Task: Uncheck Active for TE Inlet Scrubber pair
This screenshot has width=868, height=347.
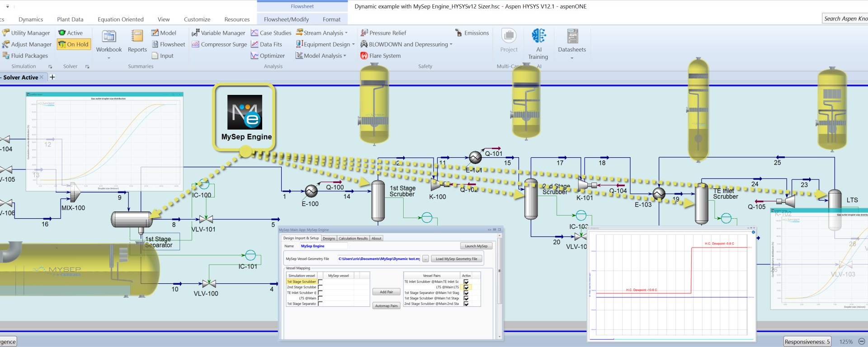Action: [x=466, y=281]
